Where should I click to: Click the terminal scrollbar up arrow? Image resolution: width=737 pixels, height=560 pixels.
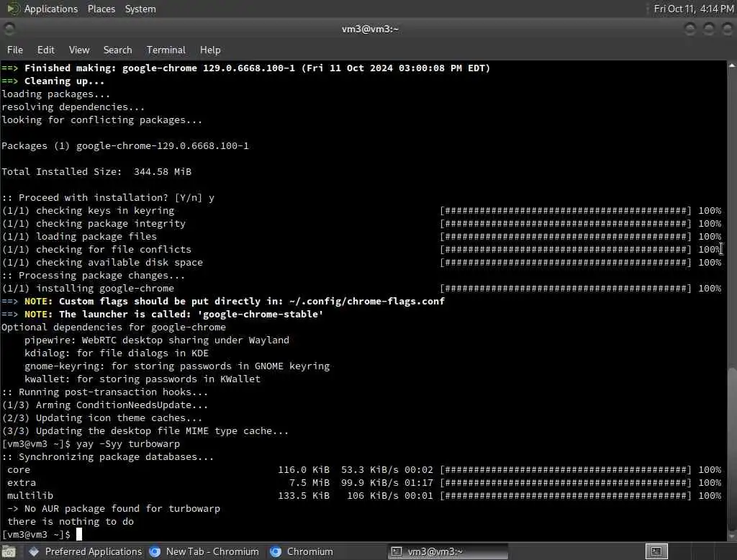(732, 66)
